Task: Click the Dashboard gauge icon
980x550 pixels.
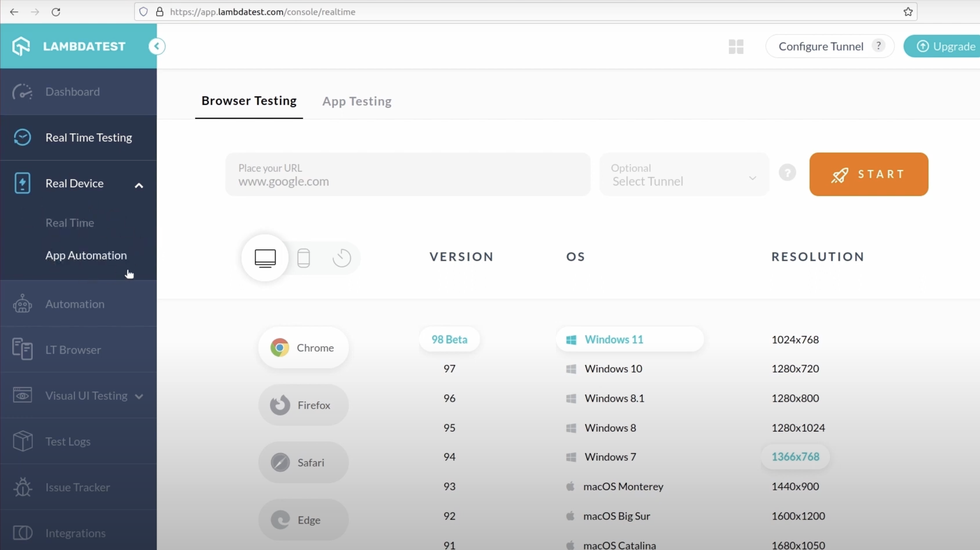Action: tap(22, 92)
